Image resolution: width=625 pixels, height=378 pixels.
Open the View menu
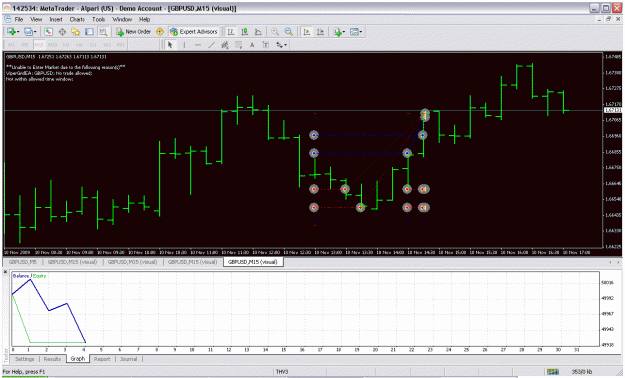coord(36,19)
